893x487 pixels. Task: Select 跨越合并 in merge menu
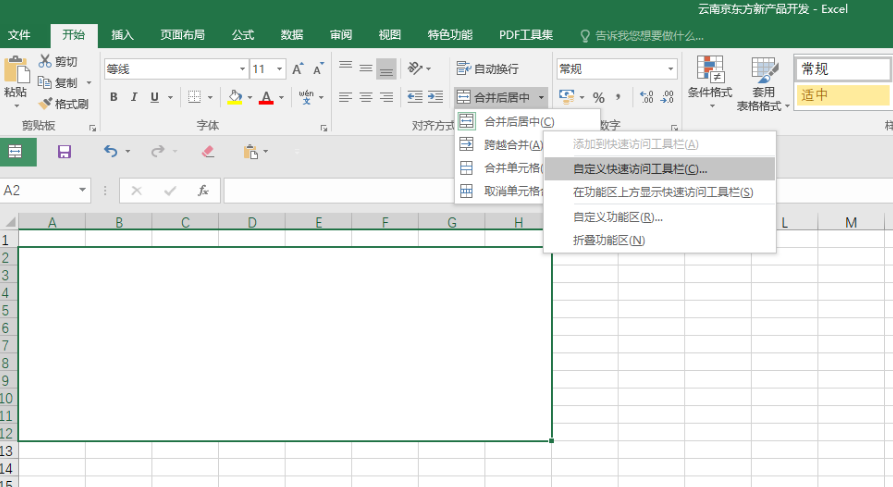pos(501,145)
